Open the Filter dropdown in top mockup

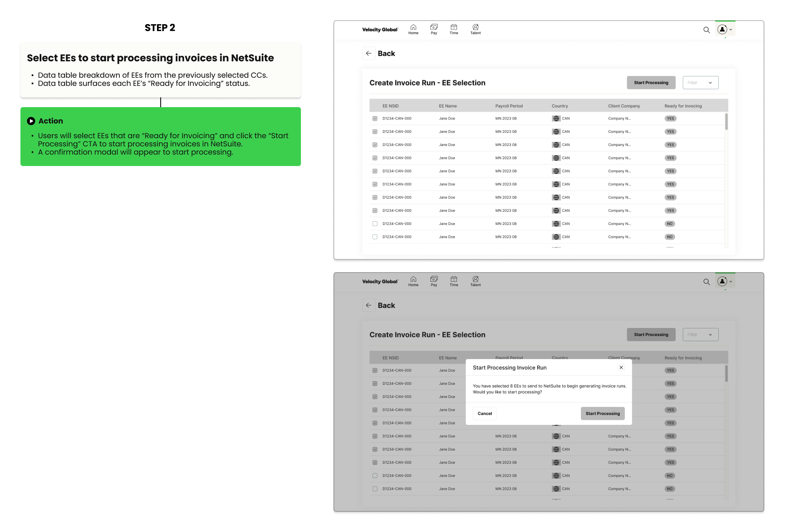(700, 83)
